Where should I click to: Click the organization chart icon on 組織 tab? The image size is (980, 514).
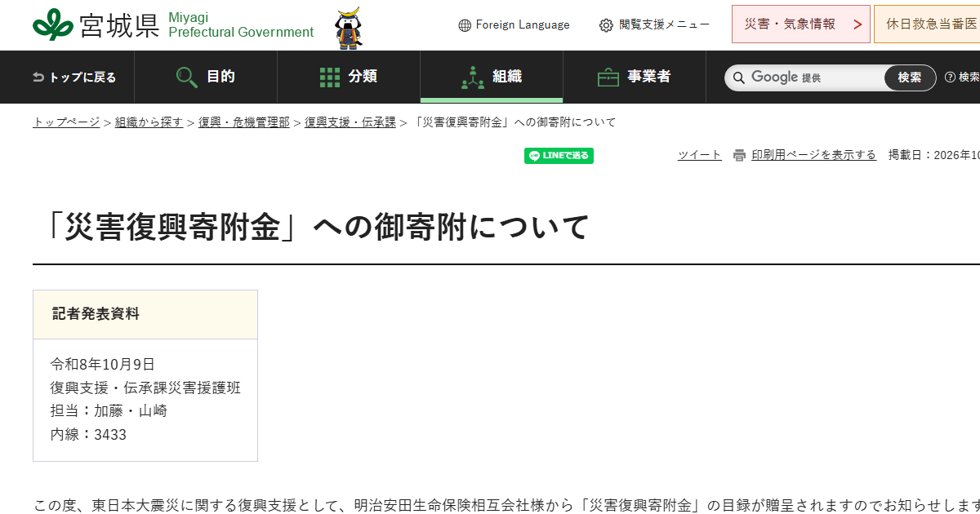point(473,78)
